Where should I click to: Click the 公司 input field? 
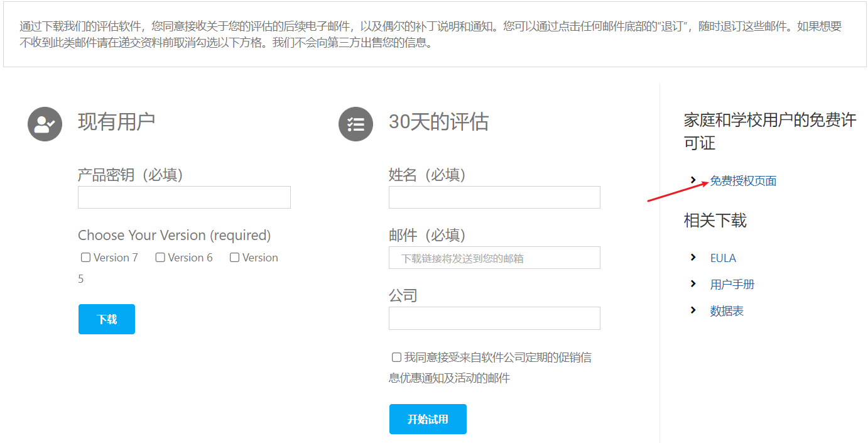point(494,318)
